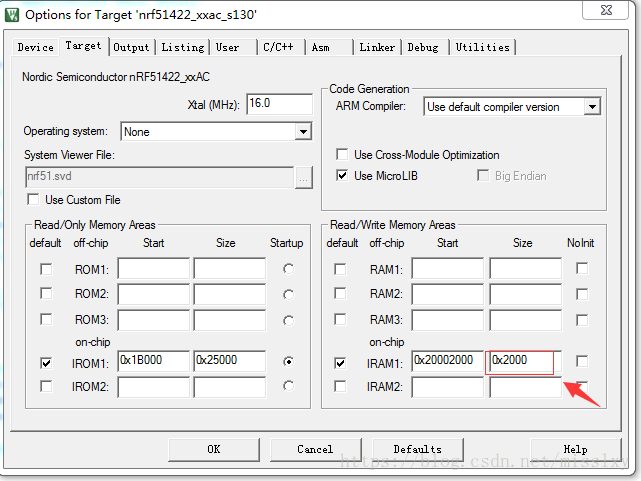Enable NoInit for RAM3
The image size is (641, 481).
click(x=582, y=320)
